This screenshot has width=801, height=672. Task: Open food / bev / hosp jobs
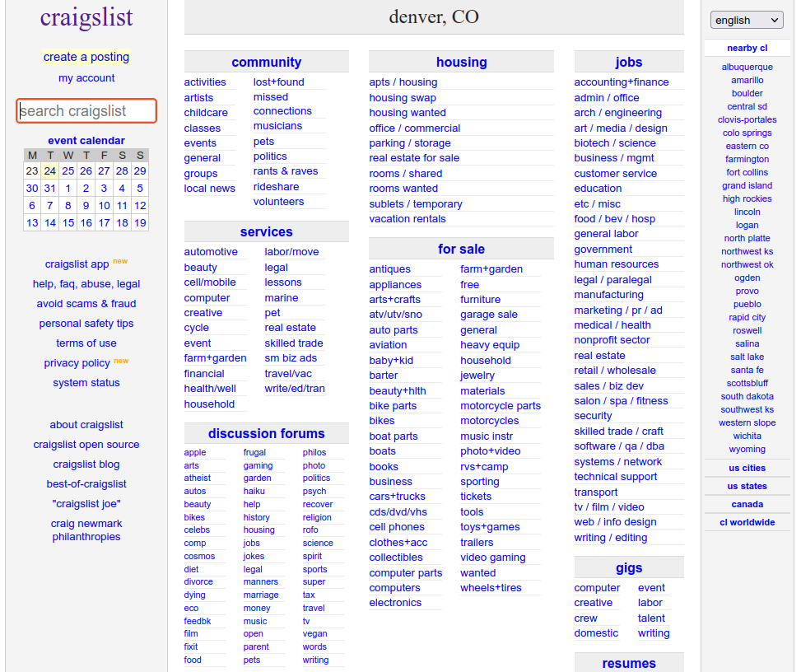[x=615, y=219]
